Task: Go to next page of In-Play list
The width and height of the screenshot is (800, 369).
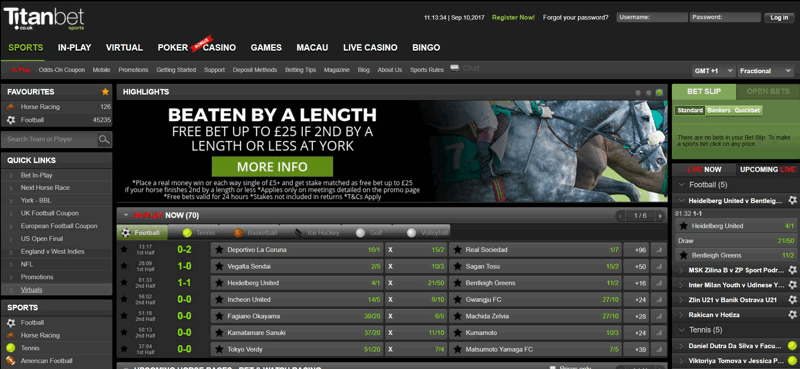Action: point(660,216)
